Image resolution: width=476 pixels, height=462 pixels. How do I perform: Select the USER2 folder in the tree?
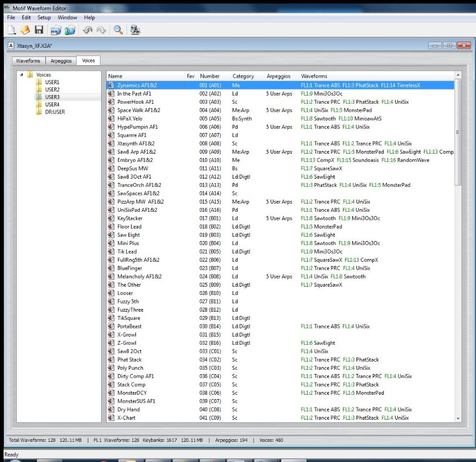point(52,90)
